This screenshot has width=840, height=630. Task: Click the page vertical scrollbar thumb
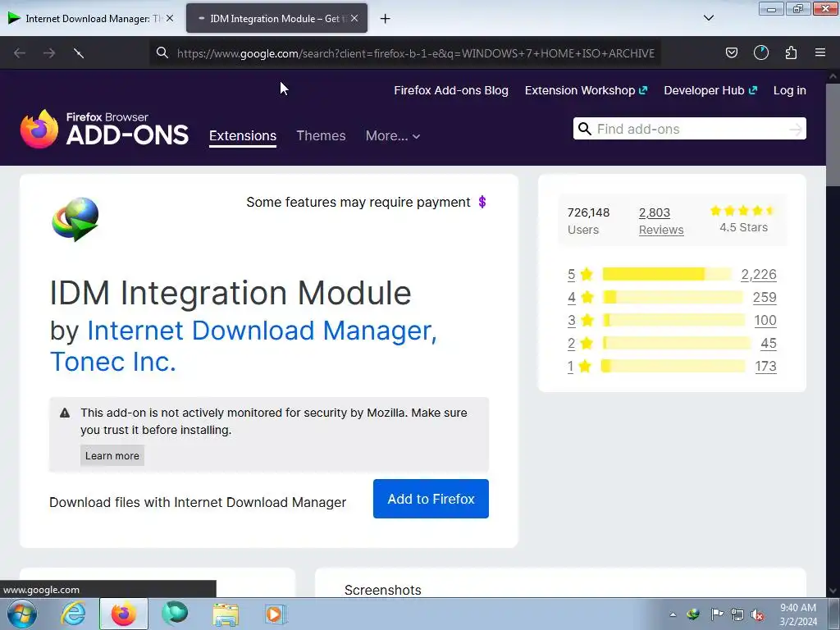[833, 134]
